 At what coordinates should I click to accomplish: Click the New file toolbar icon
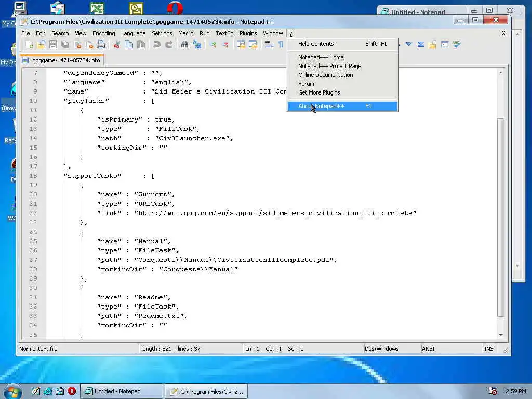click(29, 45)
